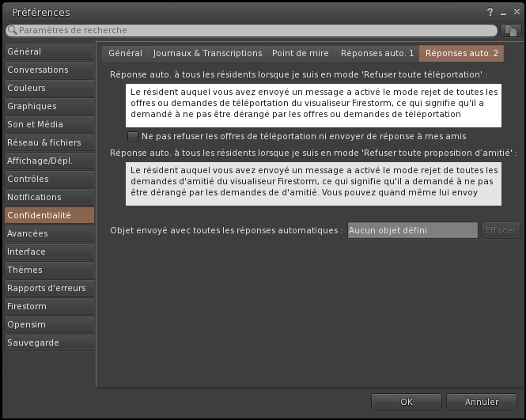Screen dimensions: 526x420
Task: Click the Effacer button
Action: coord(500,230)
